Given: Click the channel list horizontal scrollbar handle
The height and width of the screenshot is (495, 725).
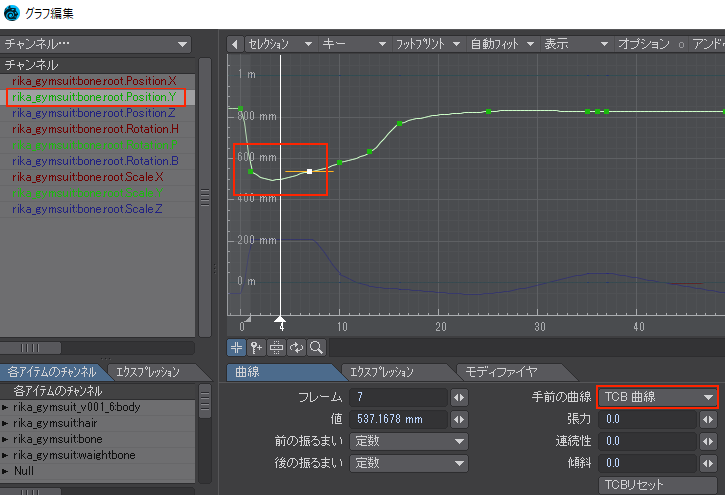Looking at the screenshot, I should (x=31, y=348).
